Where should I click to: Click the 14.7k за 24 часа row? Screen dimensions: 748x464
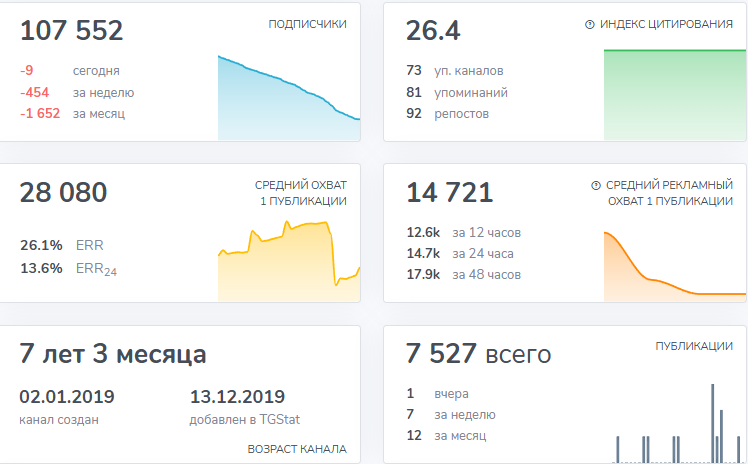tap(460, 254)
